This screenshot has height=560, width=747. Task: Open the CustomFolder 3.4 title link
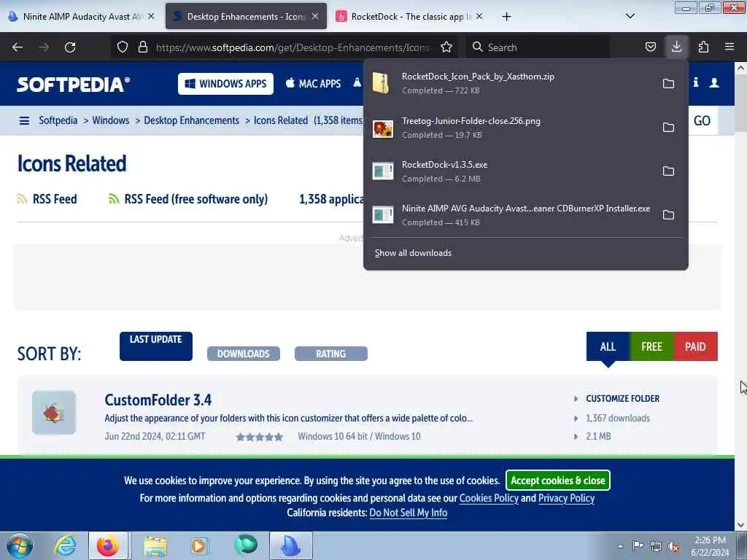158,400
